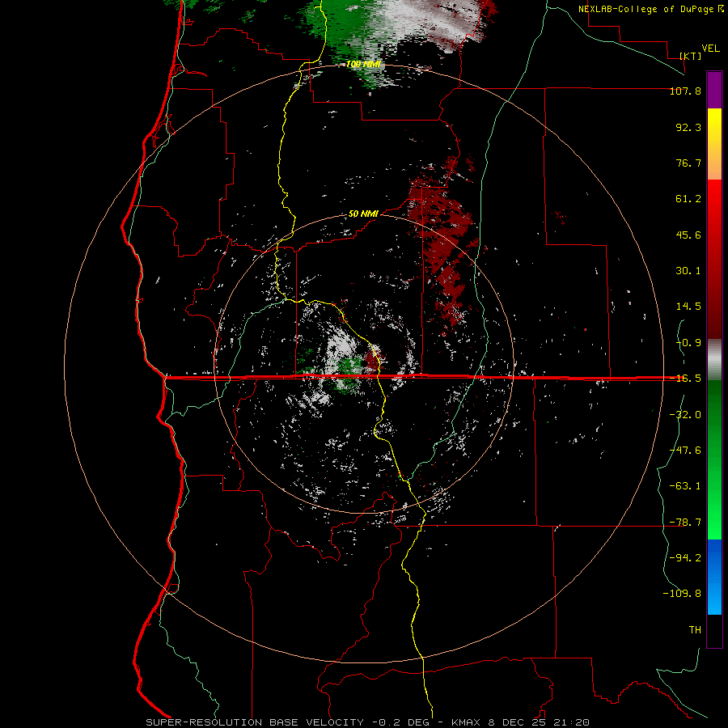Click the purple segment of the velocity color bar
This screenshot has width=728, height=728.
714,90
